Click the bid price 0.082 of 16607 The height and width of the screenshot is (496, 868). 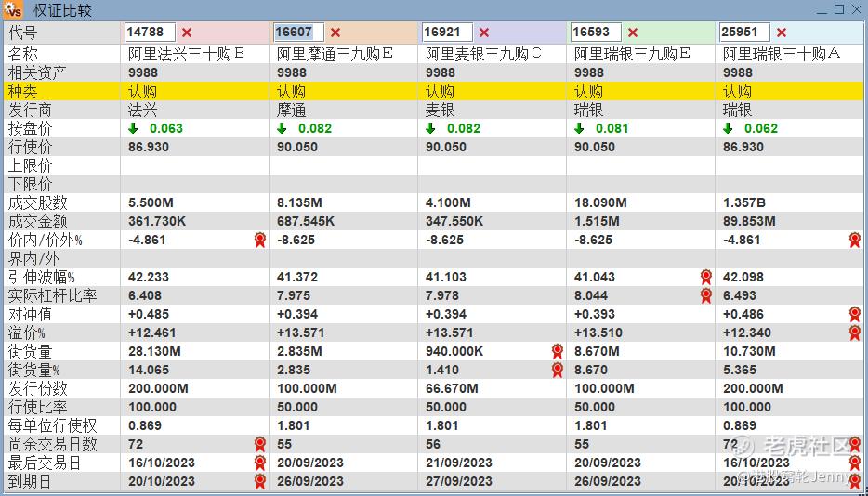315,128
